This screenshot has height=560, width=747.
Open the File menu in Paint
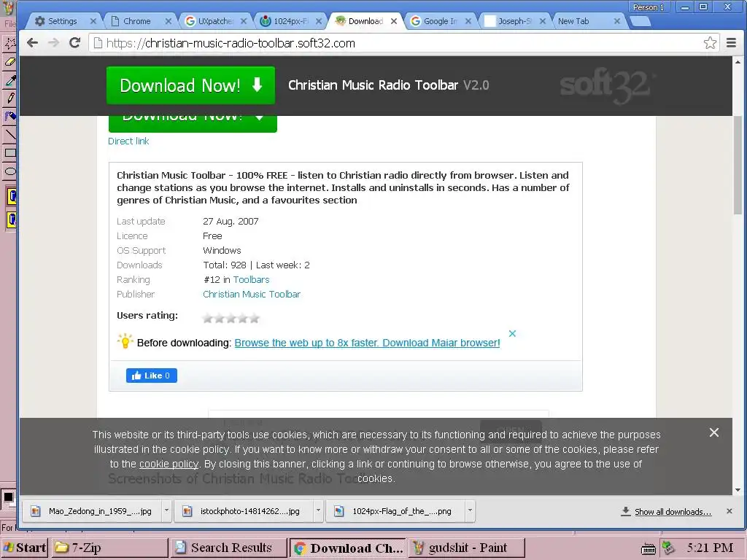[x=9, y=23]
